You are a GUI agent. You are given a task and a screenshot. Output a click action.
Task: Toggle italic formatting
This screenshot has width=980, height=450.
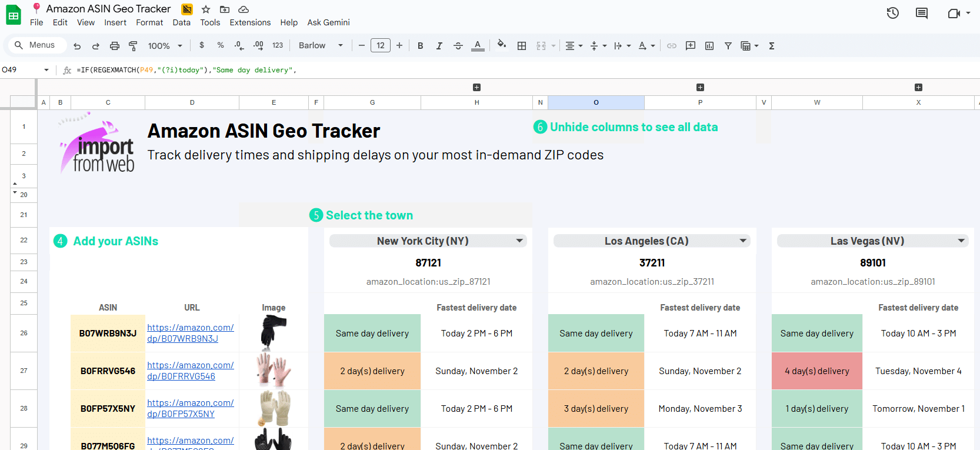pos(439,46)
